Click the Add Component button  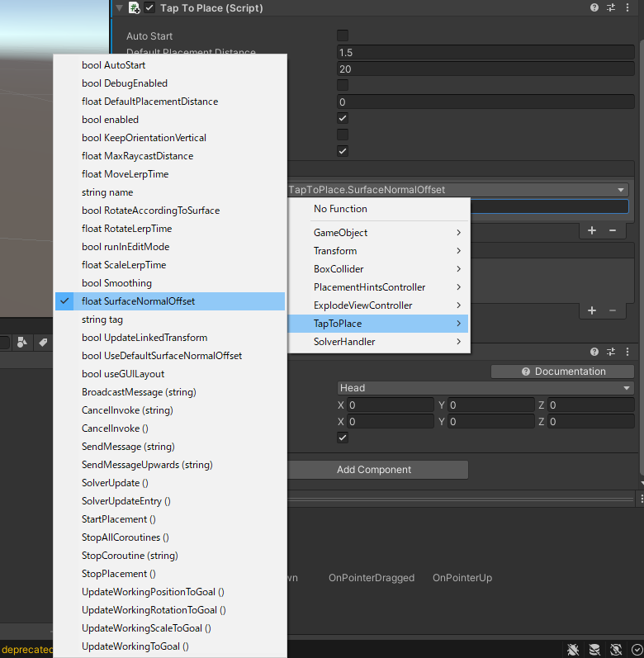(377, 470)
